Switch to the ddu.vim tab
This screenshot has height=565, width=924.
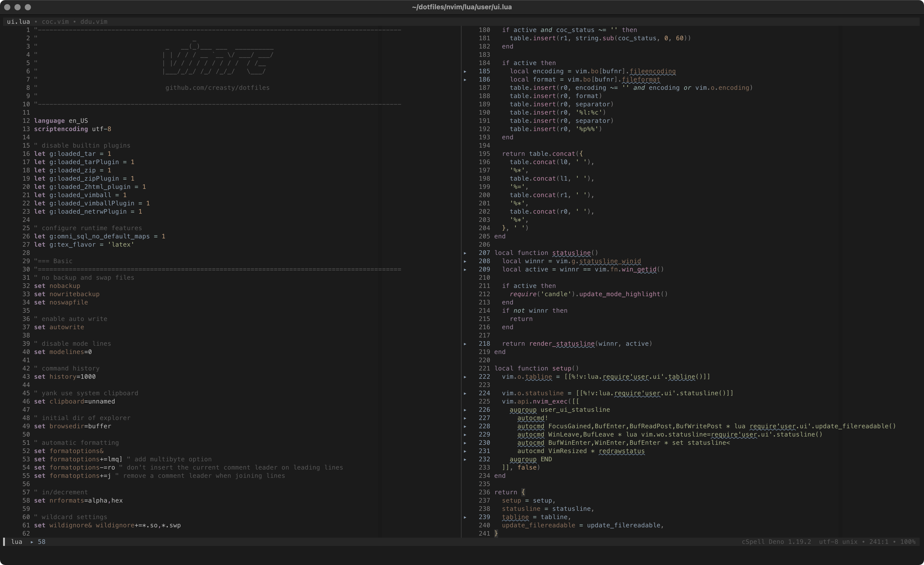coord(94,22)
